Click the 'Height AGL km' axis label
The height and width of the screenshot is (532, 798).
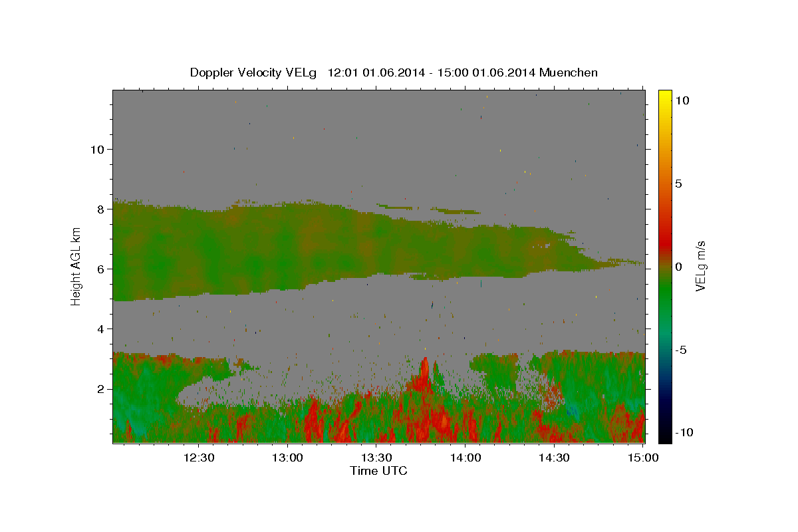pyautogui.click(x=76, y=266)
